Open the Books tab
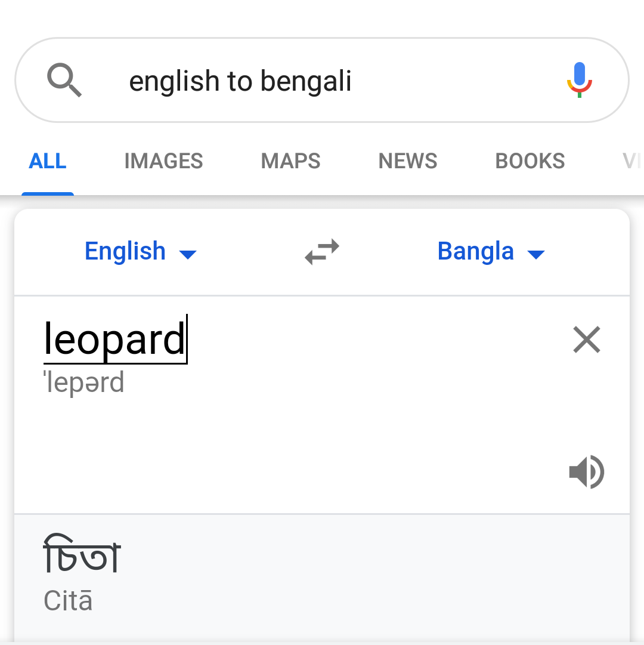The image size is (644, 645). 530,161
